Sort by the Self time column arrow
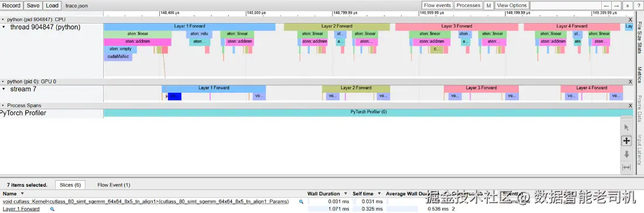The width and height of the screenshot is (644, 213). coord(379,194)
